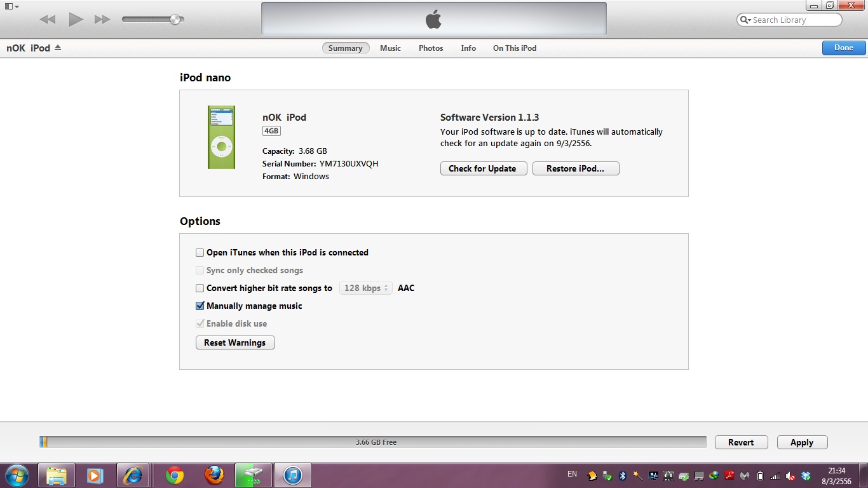Click the magic wand tray icon

coord(638,475)
